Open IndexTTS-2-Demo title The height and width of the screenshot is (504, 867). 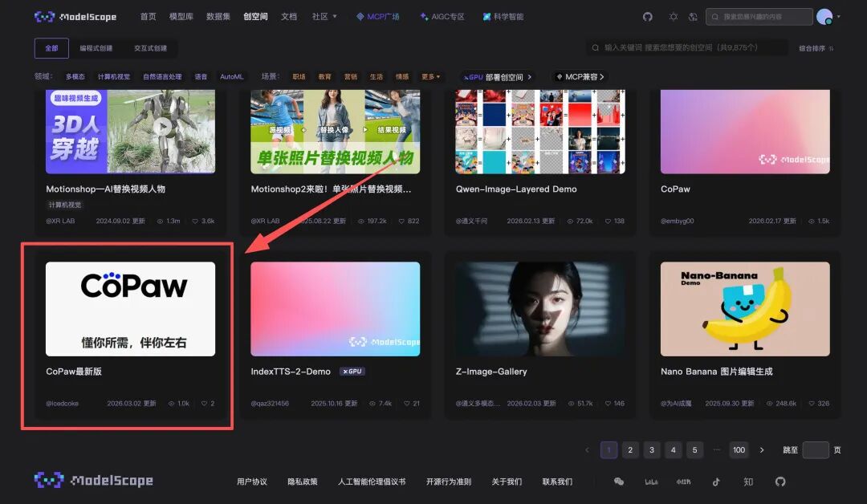pyautogui.click(x=291, y=372)
